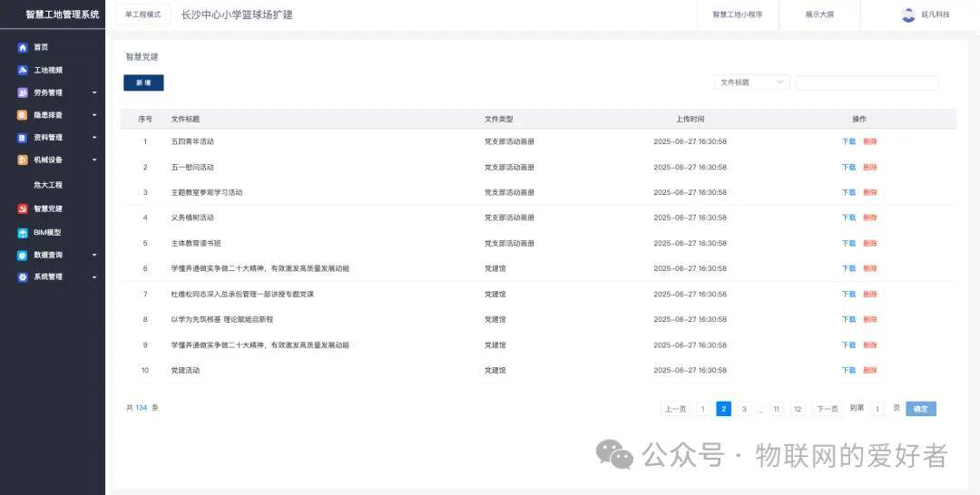The width and height of the screenshot is (980, 495).
Task: Click the 系统管理 gear icon
Action: pyautogui.click(x=23, y=277)
